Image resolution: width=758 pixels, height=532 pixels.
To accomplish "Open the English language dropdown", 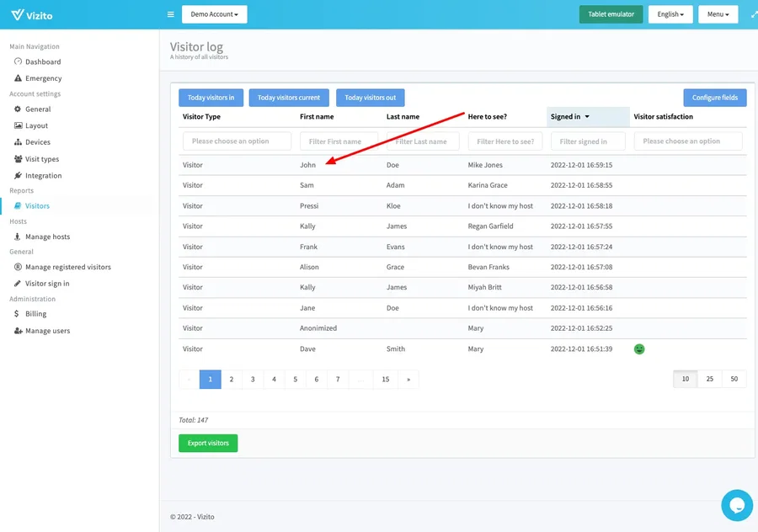I will (x=670, y=14).
